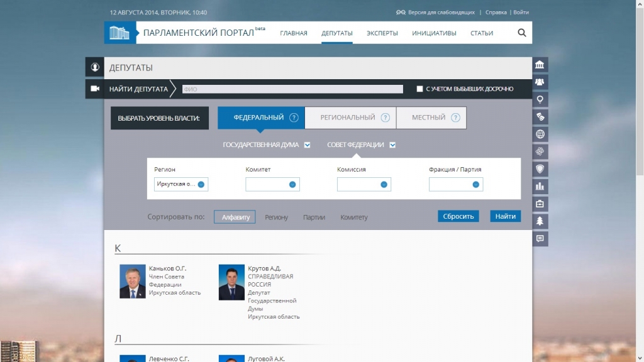Click the Сбросить button

458,216
